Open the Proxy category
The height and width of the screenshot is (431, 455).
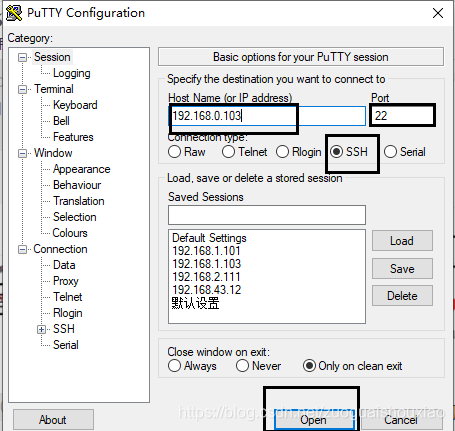click(66, 281)
